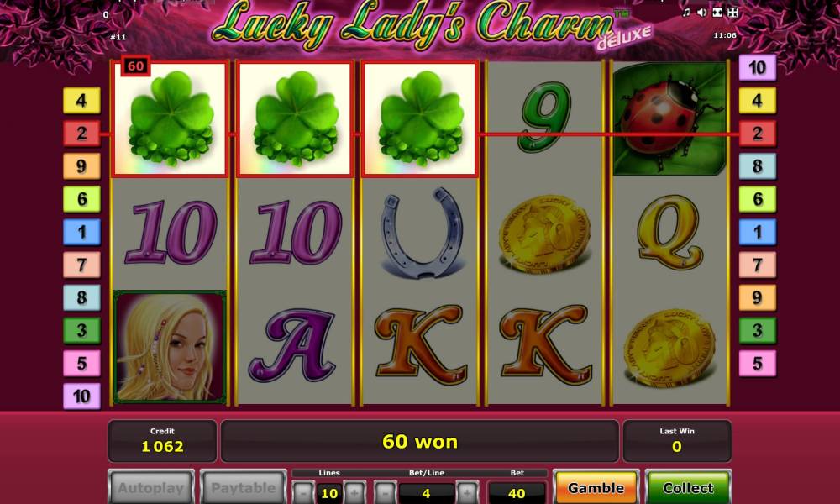Collect the 60 credit win
Screen dimensions: 840x504
[x=688, y=487]
